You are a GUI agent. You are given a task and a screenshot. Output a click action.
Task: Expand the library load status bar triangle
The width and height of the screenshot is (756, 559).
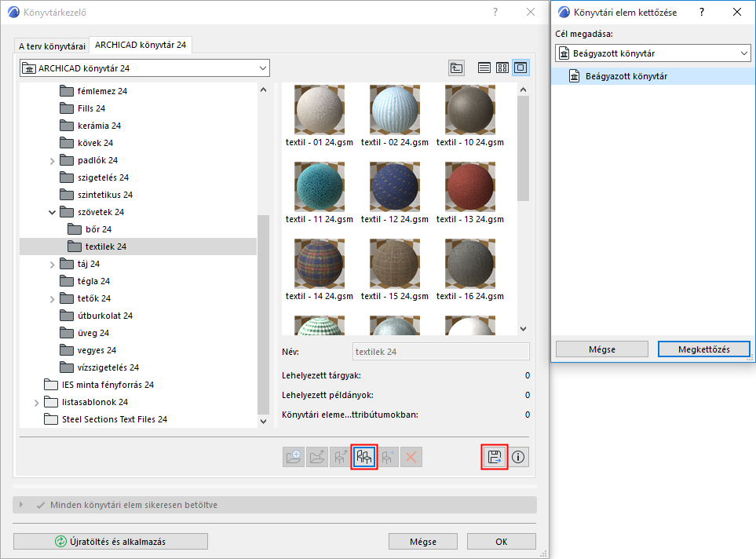pyautogui.click(x=20, y=505)
